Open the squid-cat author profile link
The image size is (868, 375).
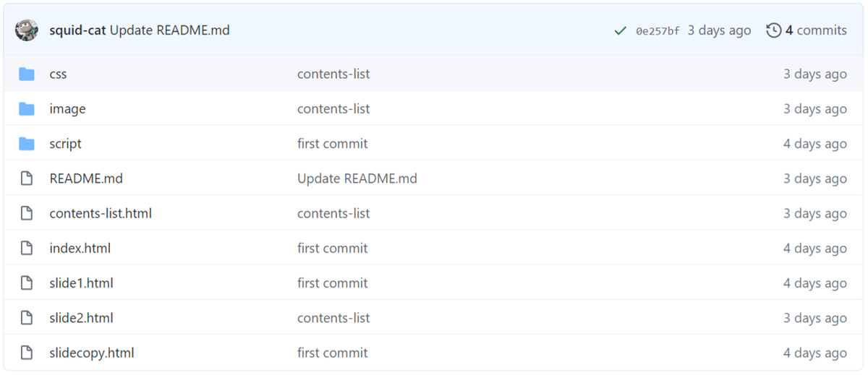77,30
